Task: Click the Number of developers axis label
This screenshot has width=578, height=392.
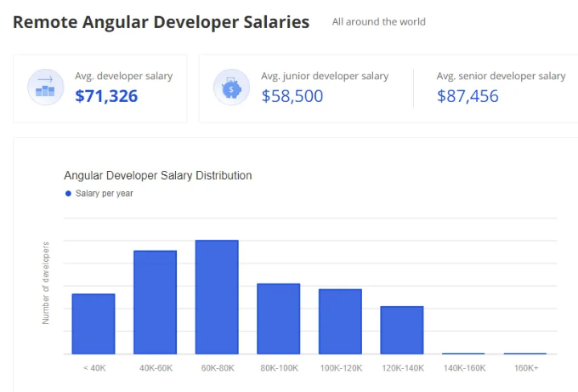Action: click(x=45, y=283)
